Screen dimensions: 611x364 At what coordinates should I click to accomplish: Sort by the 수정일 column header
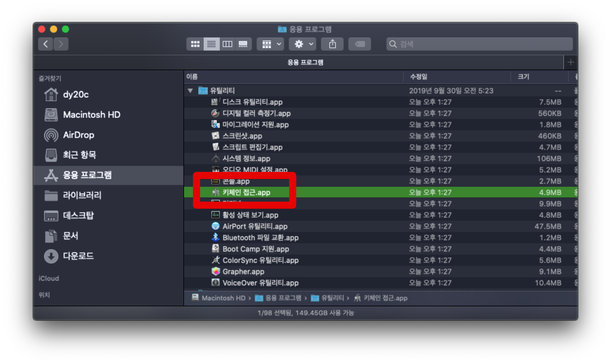pyautogui.click(x=419, y=77)
